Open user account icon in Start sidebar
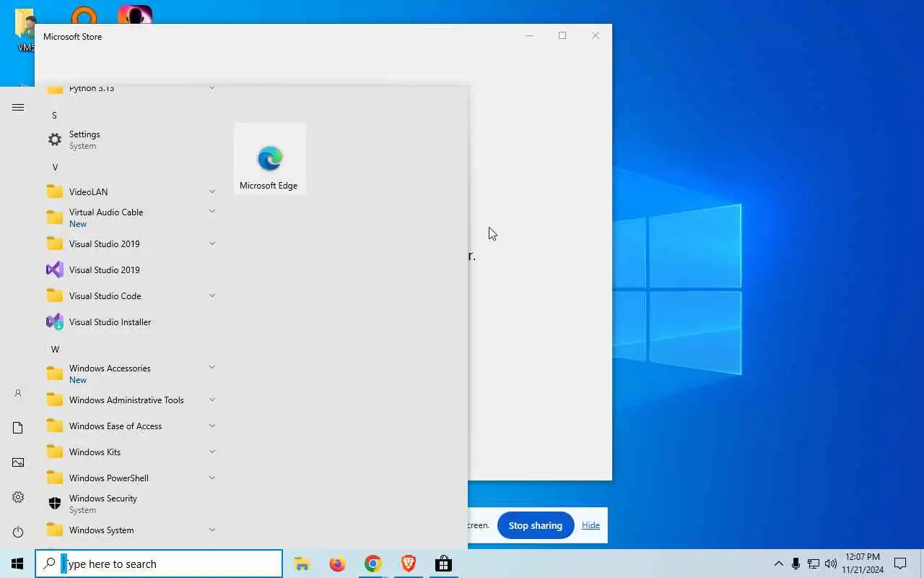 pos(18,393)
